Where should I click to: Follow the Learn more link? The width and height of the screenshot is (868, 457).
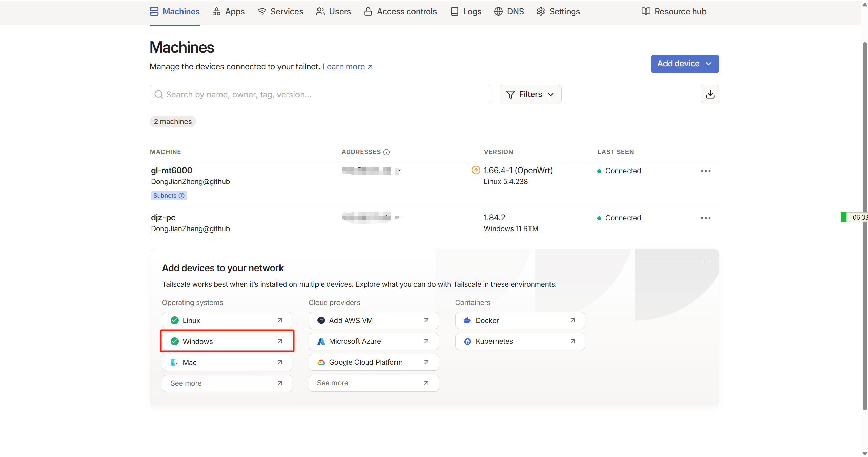(348, 67)
